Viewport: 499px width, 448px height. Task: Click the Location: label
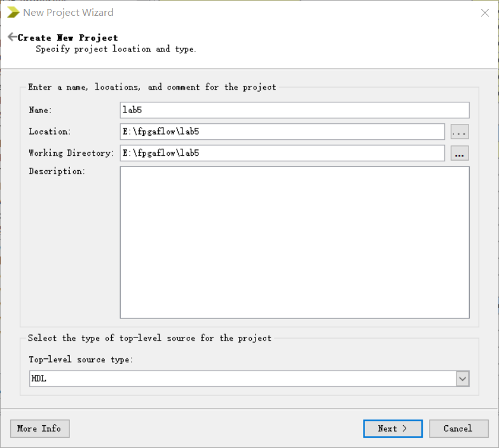(50, 132)
